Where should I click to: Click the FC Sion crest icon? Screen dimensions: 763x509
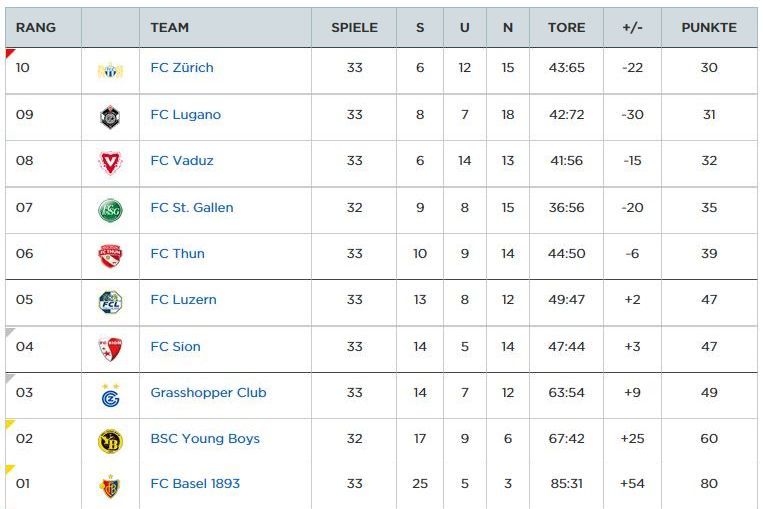coord(110,349)
